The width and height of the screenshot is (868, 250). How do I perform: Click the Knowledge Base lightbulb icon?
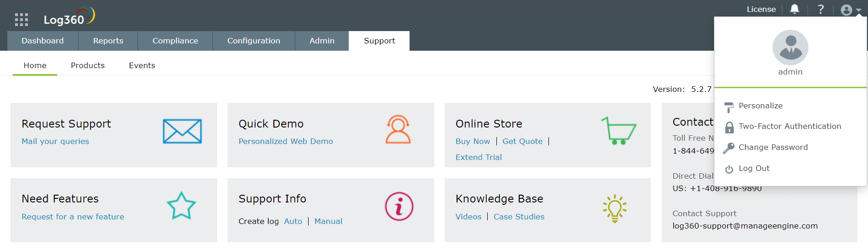tap(615, 208)
